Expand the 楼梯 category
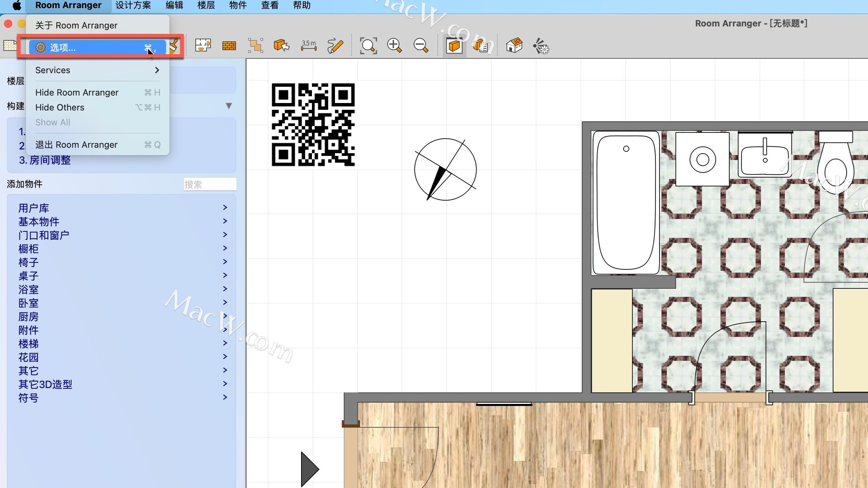 tap(122, 343)
